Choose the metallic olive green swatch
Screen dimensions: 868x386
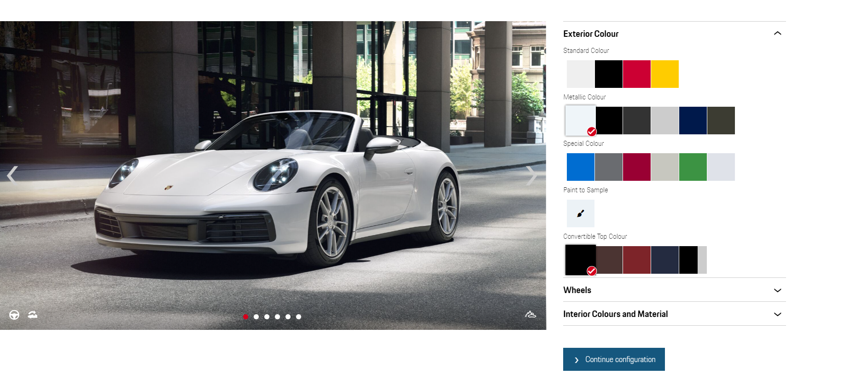(721, 121)
